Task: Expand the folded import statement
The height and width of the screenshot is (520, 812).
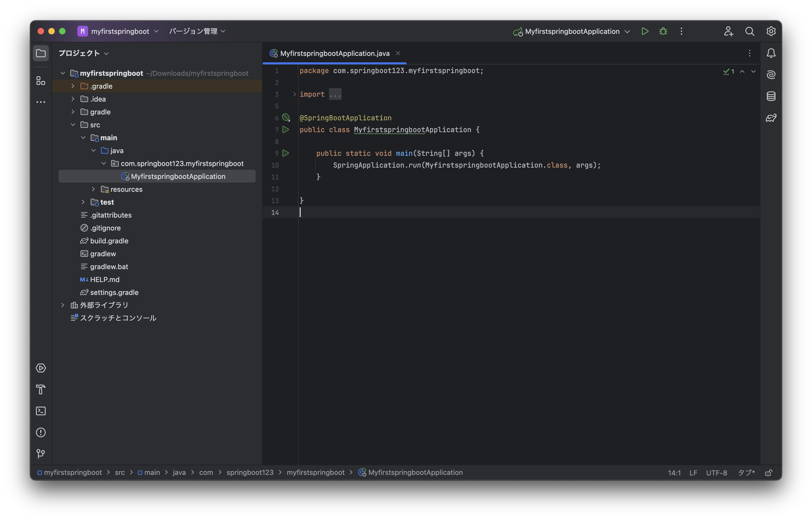Action: point(294,94)
